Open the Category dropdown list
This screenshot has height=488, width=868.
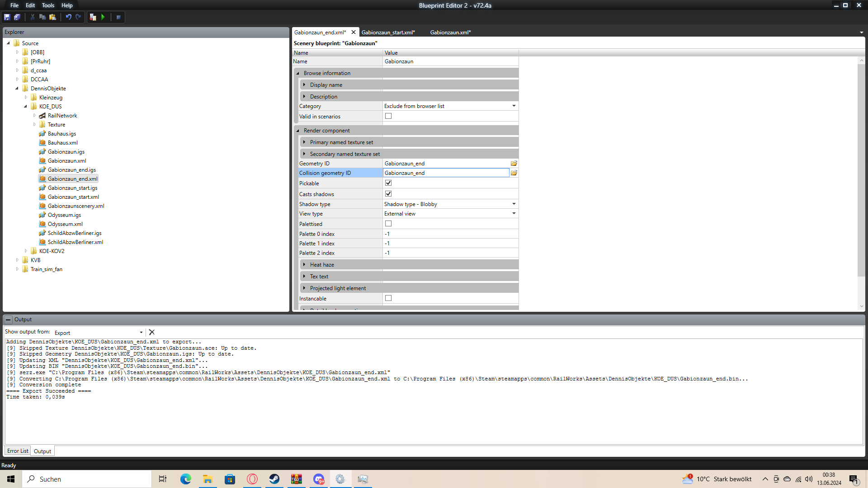[x=514, y=106]
